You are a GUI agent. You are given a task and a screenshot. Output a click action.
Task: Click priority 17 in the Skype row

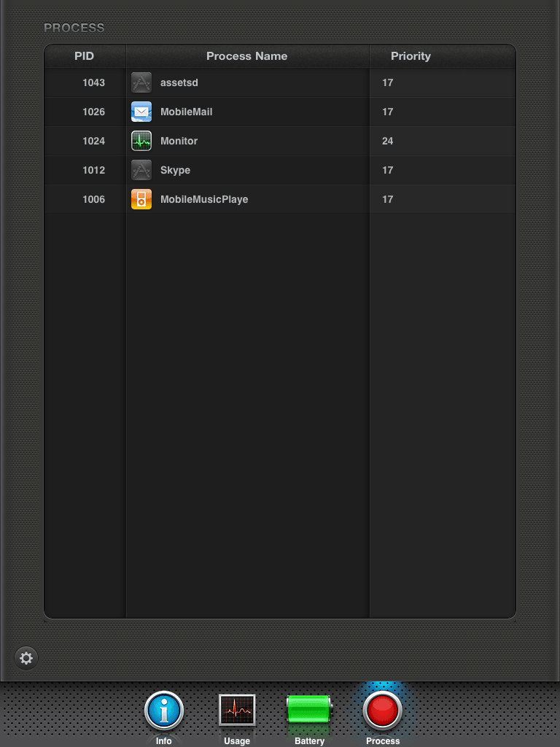pos(387,170)
